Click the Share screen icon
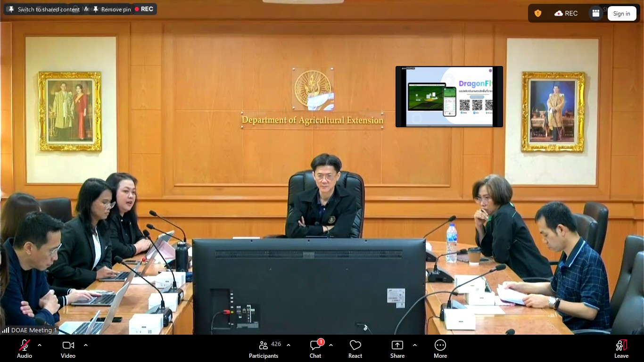 click(x=397, y=349)
